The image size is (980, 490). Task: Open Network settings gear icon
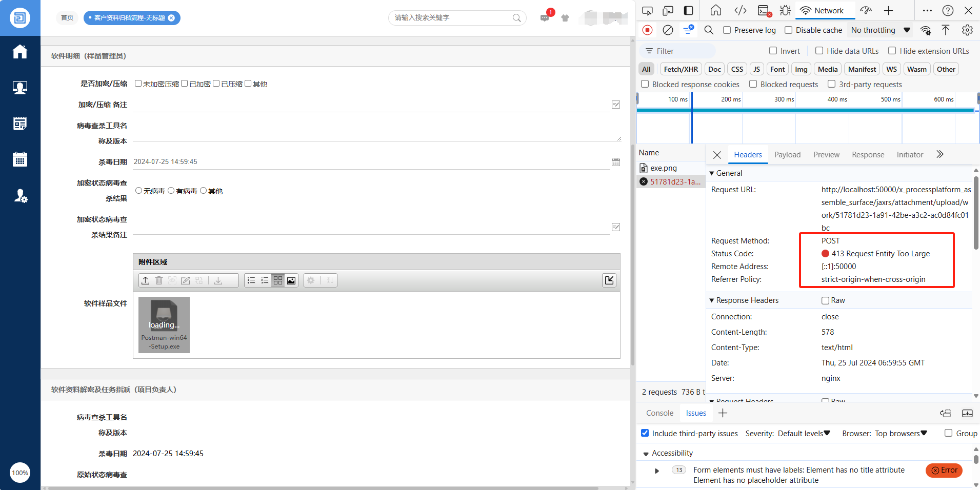pos(967,30)
